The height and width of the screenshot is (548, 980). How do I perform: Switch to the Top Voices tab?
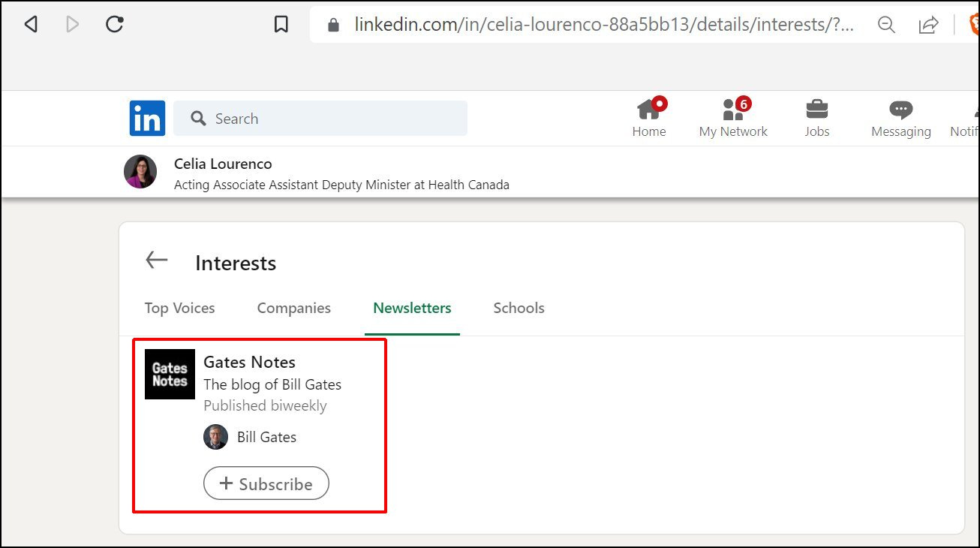click(x=179, y=308)
